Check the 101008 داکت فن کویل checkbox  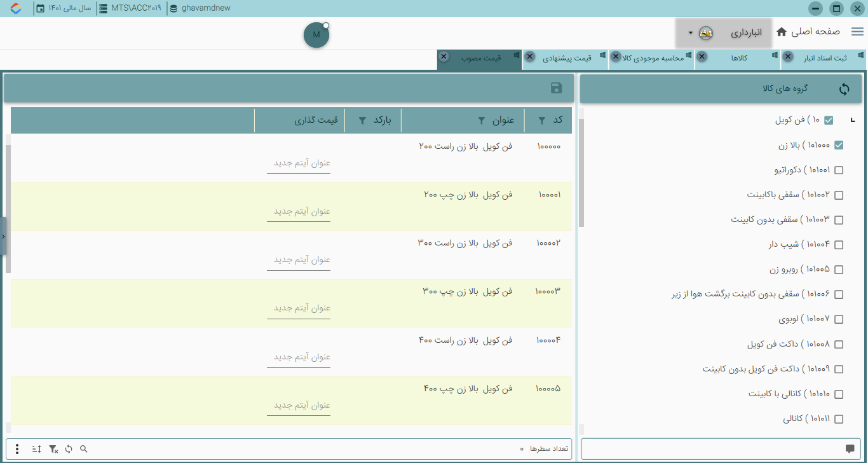point(839,345)
